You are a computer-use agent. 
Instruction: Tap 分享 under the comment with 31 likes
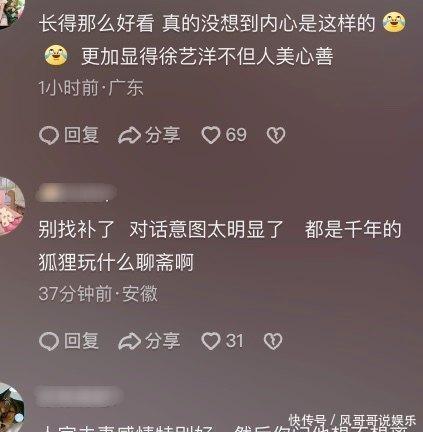(x=163, y=341)
